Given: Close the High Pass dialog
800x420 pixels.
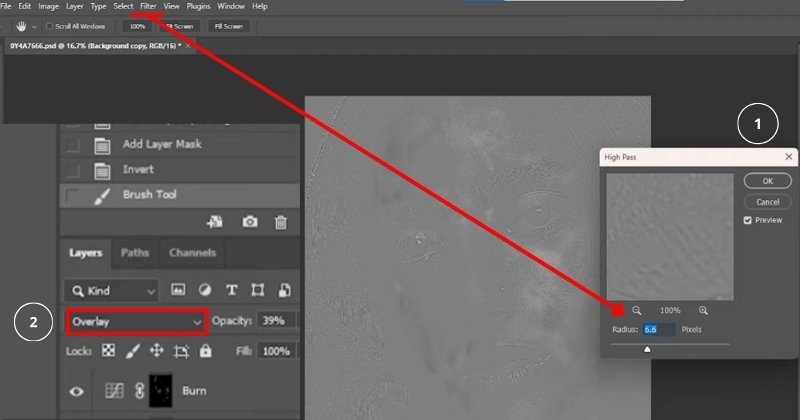Looking at the screenshot, I should (789, 157).
